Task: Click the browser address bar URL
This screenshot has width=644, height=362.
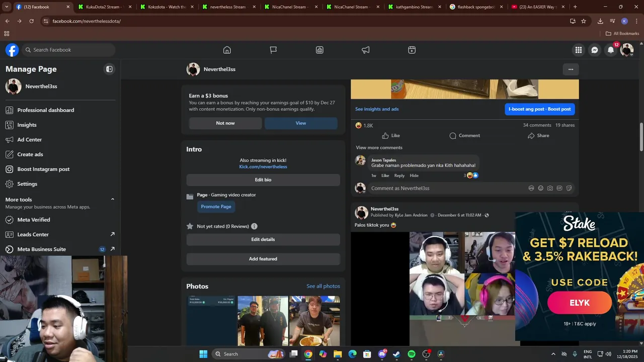Action: (x=87, y=21)
